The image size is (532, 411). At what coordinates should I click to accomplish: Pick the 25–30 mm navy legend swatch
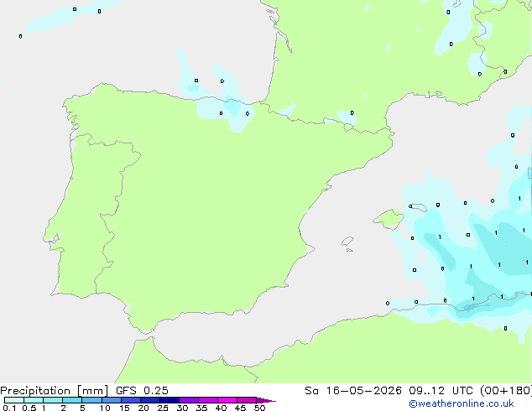point(170,400)
